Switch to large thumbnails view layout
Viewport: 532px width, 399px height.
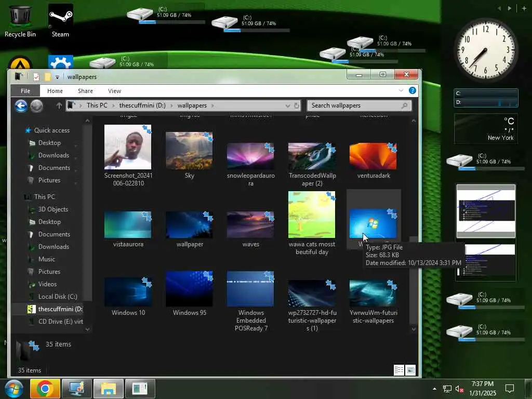point(410,370)
